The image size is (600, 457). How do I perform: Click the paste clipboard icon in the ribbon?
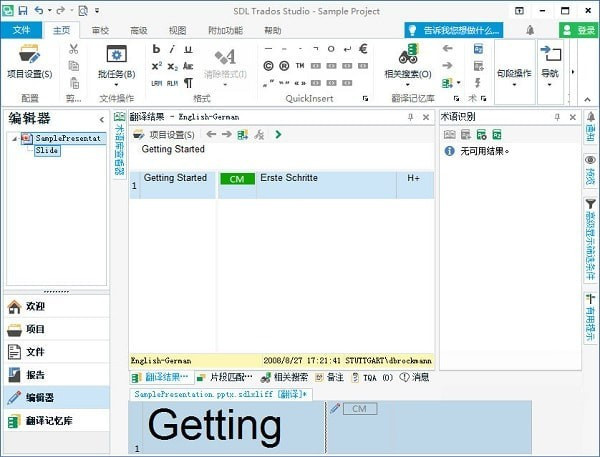pyautogui.click(x=74, y=83)
